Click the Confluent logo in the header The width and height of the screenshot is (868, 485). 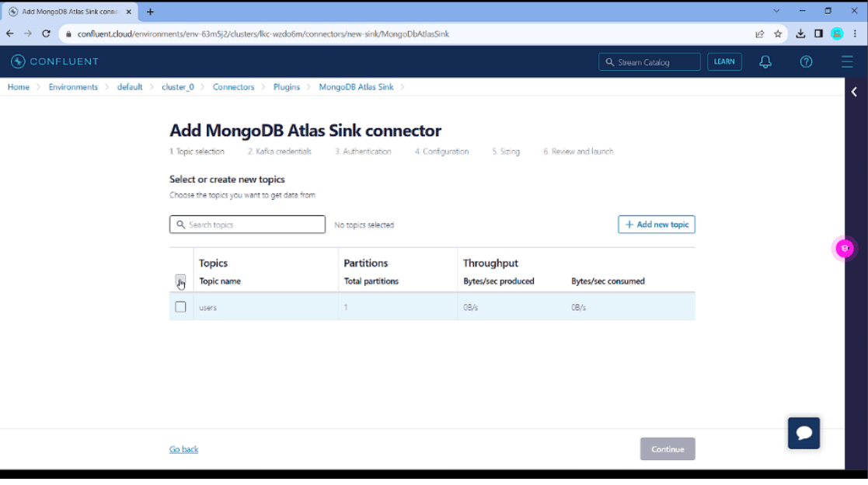(x=54, y=61)
